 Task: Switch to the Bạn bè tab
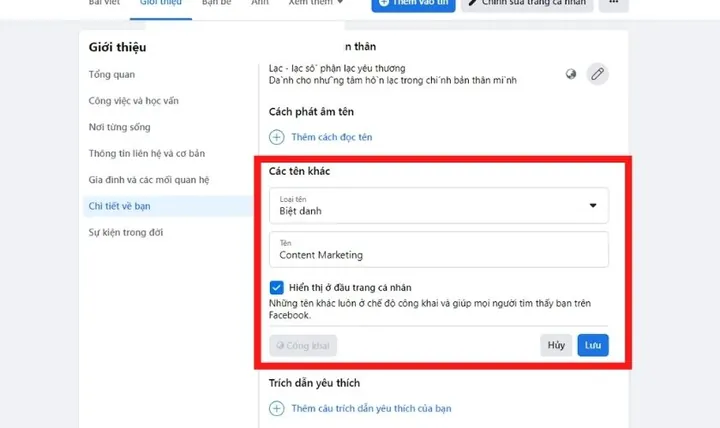click(217, 4)
